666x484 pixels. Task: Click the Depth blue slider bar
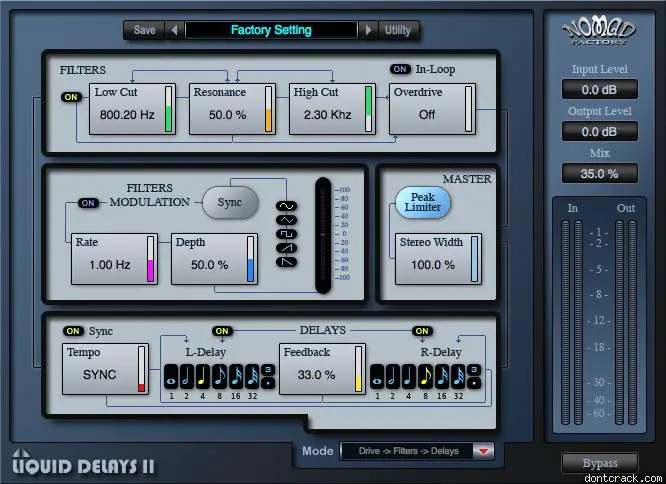click(251, 259)
